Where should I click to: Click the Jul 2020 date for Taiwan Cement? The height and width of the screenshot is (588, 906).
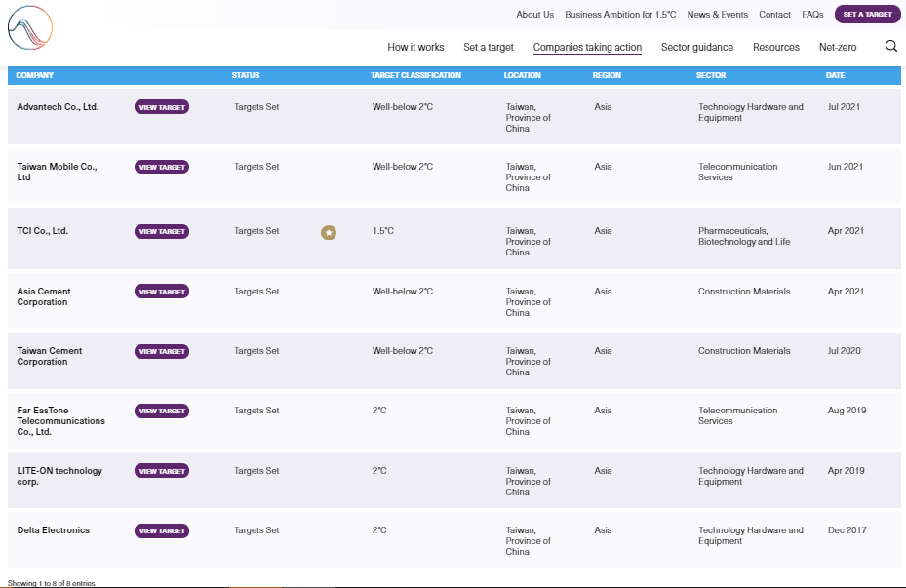(845, 351)
